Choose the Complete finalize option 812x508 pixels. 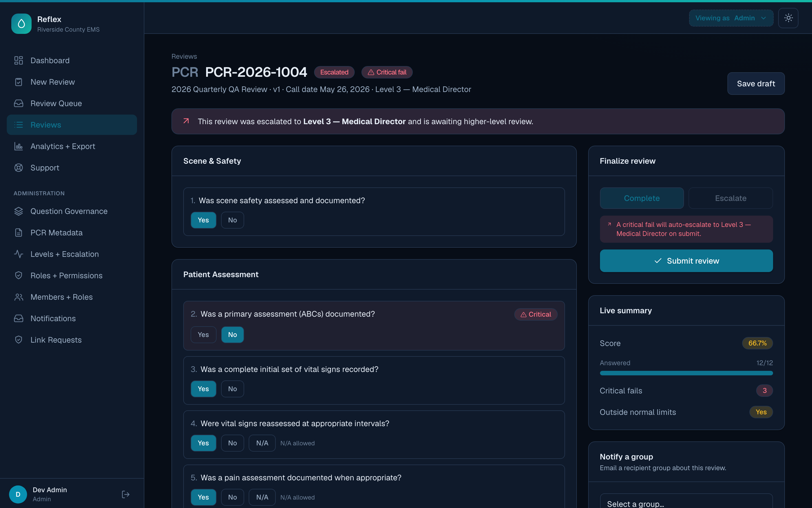(x=641, y=198)
